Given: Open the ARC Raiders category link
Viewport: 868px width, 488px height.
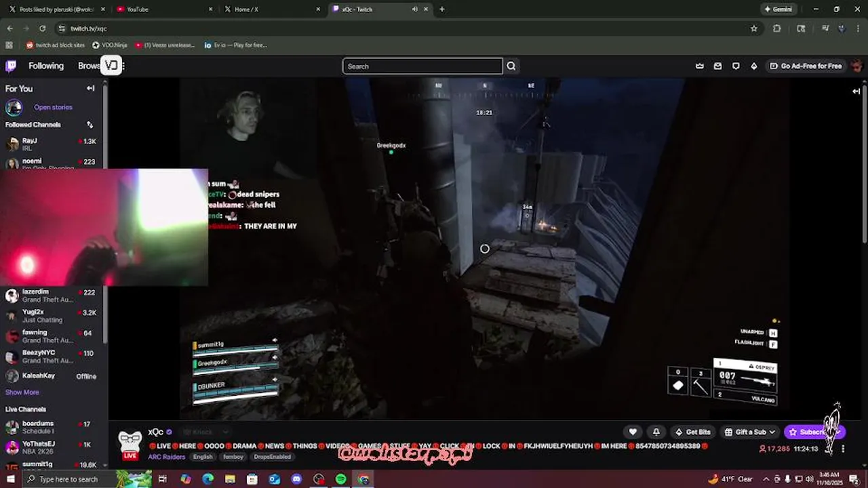Looking at the screenshot, I should tap(167, 457).
